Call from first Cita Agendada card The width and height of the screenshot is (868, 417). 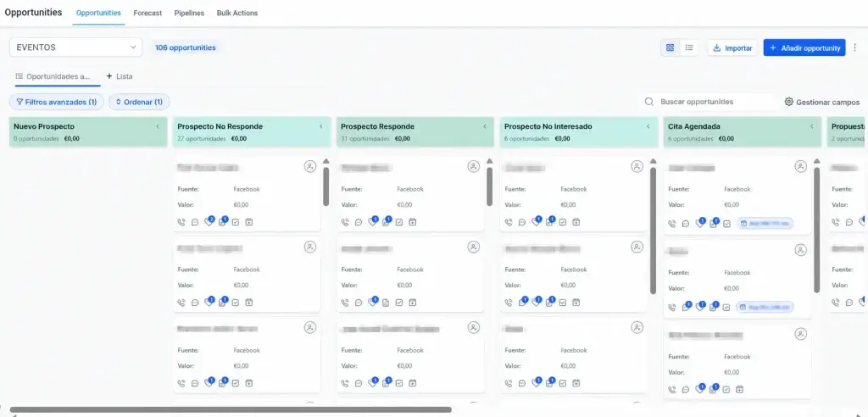tap(672, 224)
